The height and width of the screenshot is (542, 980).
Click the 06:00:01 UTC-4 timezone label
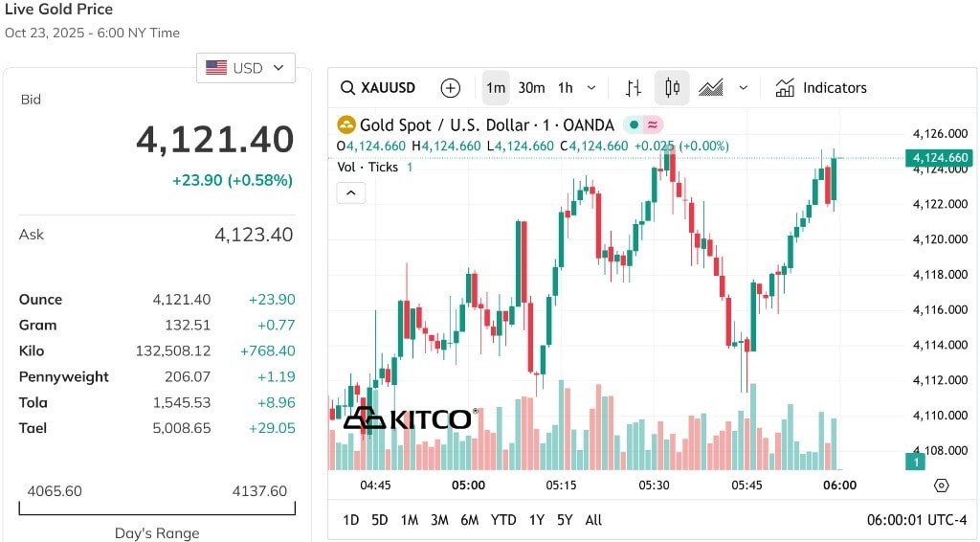coord(916,520)
